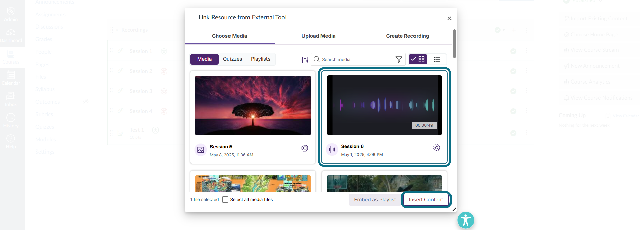Open Inbox in the sidebar
Screen dimensions: 644x230
[11, 100]
